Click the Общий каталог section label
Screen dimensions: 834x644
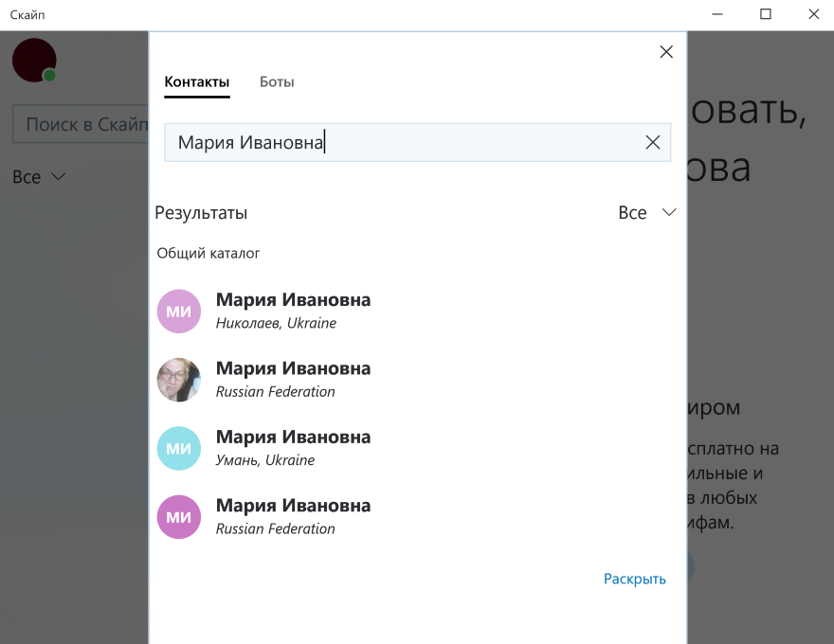click(x=208, y=254)
